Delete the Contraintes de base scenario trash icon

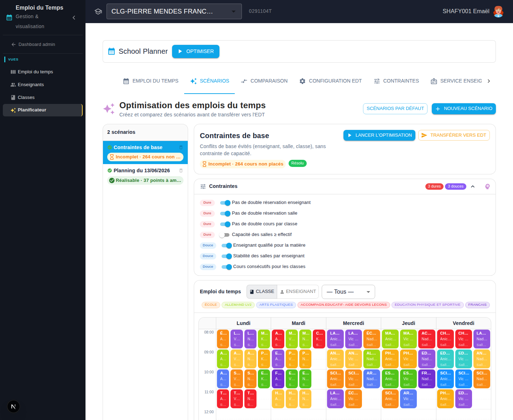point(181,147)
